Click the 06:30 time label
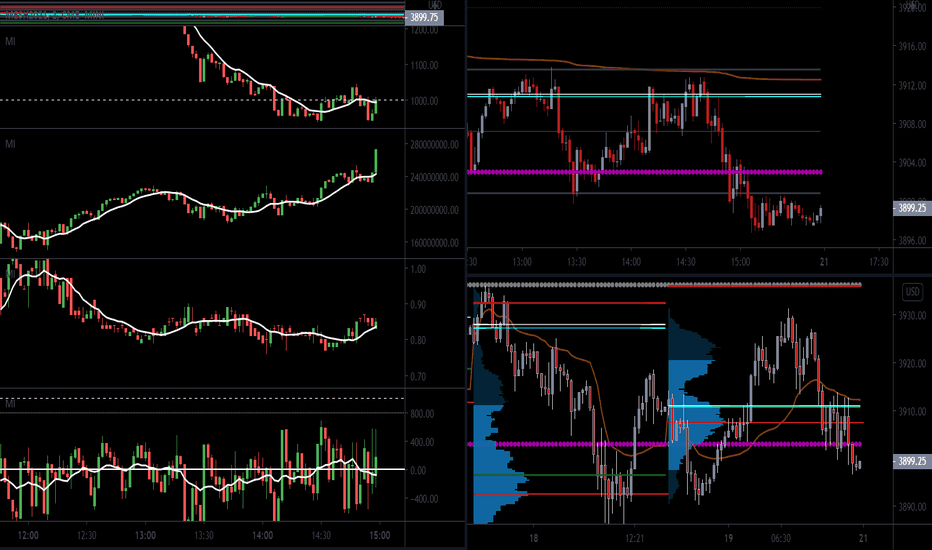Screen dimensions: 932x550 click(x=780, y=538)
